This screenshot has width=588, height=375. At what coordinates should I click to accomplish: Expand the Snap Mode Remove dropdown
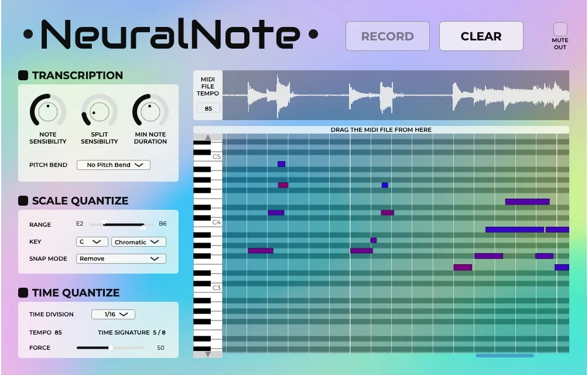[x=121, y=259]
